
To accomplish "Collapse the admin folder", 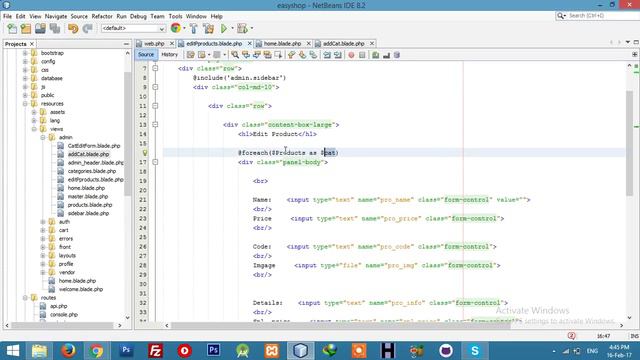I will 43,138.
